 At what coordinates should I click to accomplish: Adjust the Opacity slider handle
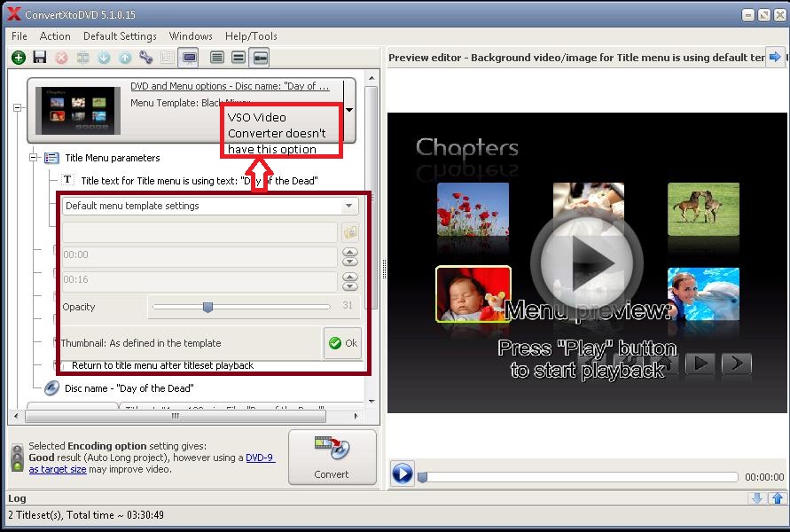207,307
